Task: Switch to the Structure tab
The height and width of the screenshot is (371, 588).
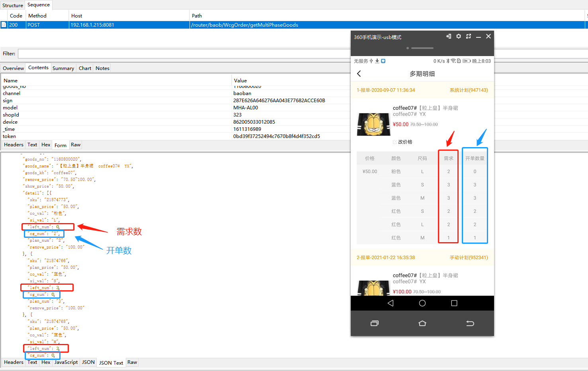Action: pos(13,5)
